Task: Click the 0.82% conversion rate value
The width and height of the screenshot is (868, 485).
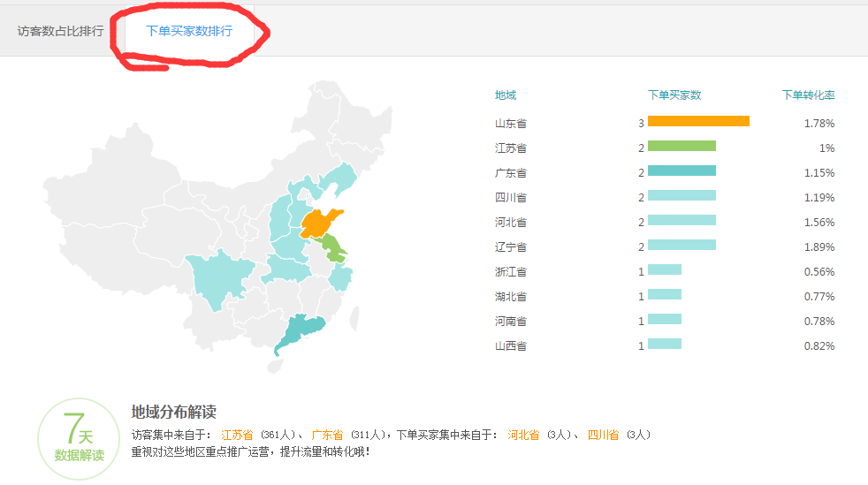Action: pyautogui.click(x=819, y=346)
